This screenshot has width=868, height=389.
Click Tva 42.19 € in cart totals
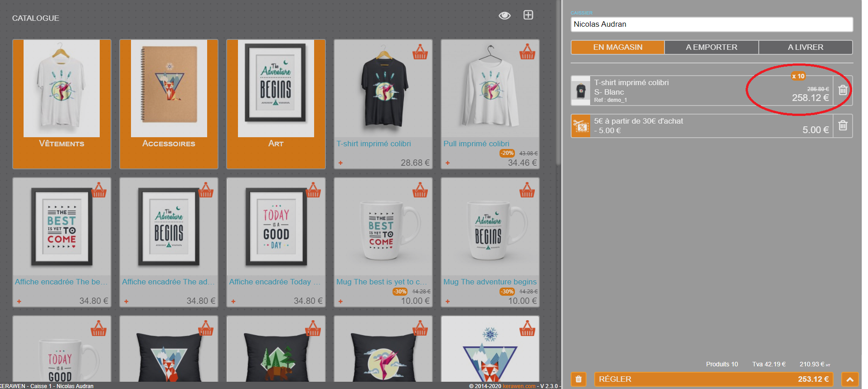point(769,364)
